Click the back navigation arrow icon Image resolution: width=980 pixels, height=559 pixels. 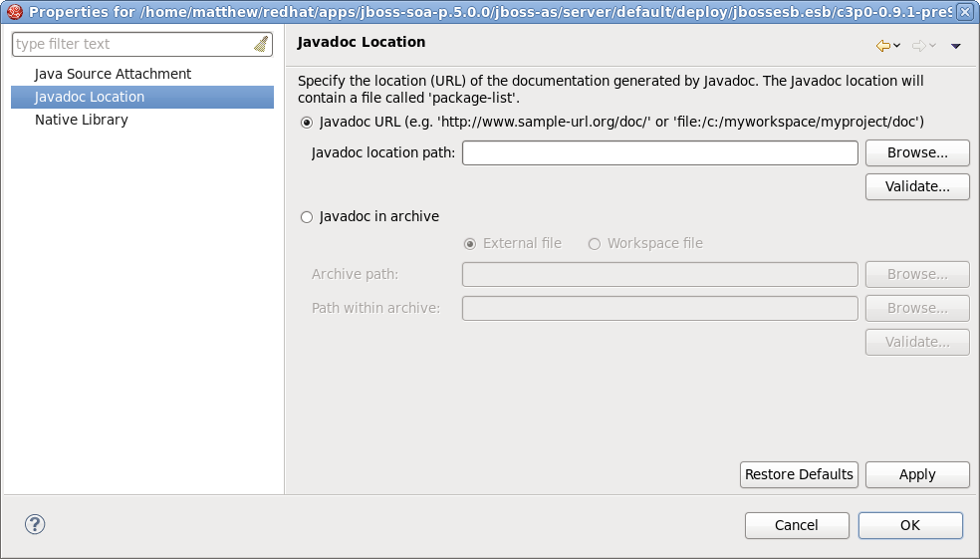(x=882, y=46)
